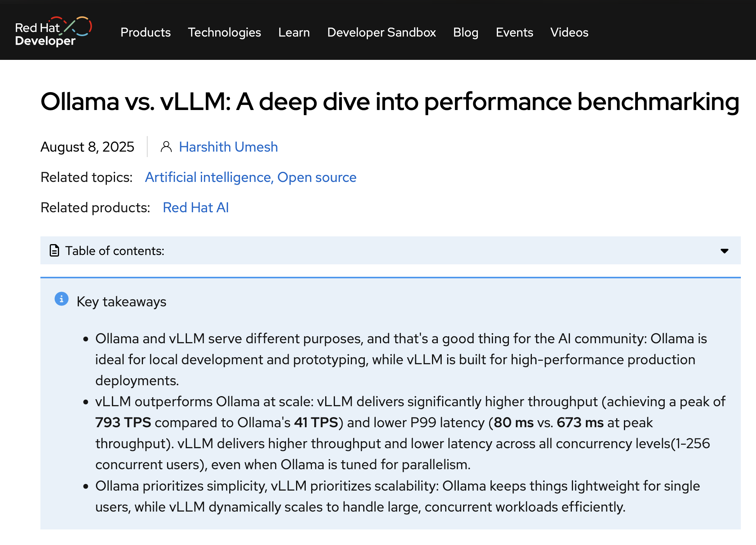Click the Red Hat Developer logo
This screenshot has height=545, width=756.
click(x=53, y=31)
